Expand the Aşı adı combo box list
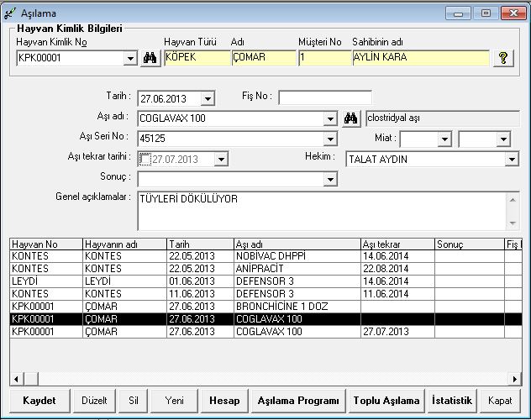 click(x=330, y=118)
